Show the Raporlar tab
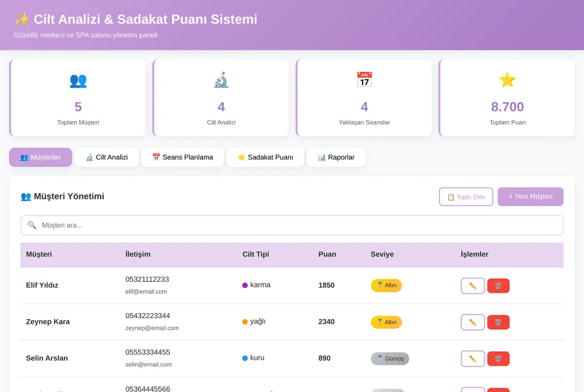The height and width of the screenshot is (392, 584). (x=336, y=157)
